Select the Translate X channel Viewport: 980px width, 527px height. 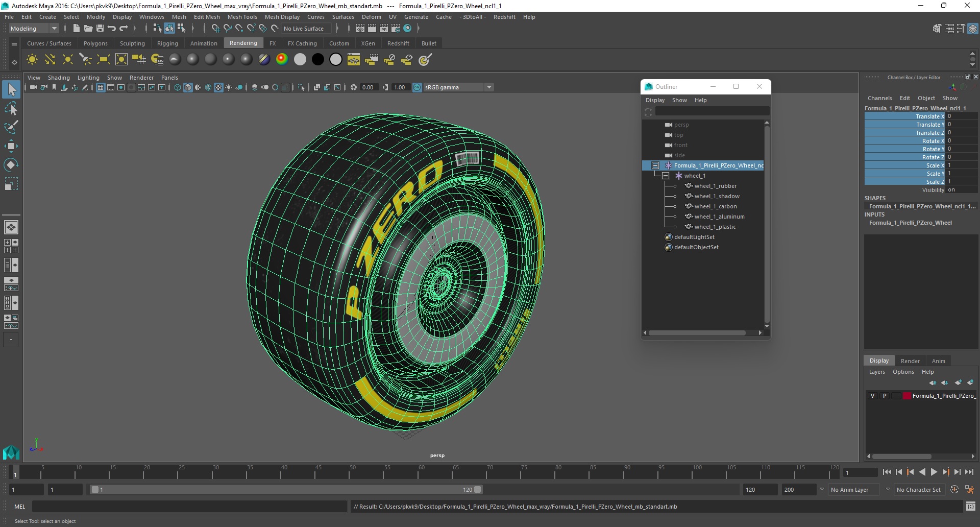[905, 116]
